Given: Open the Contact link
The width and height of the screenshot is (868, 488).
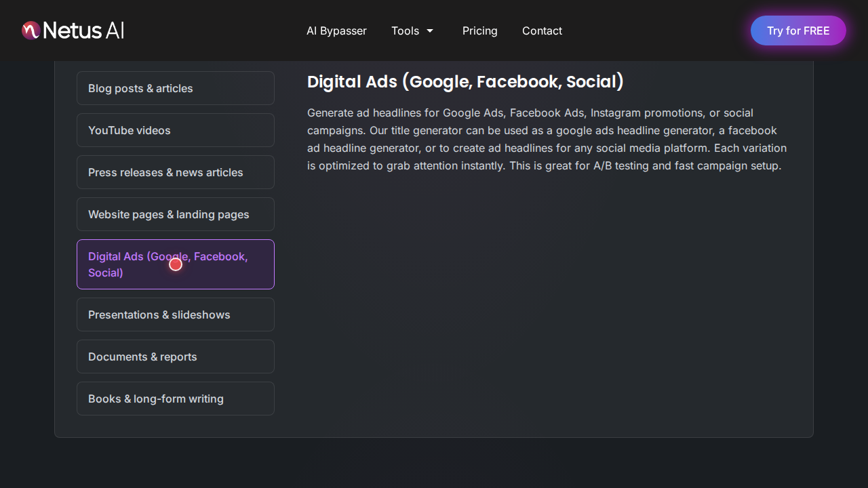Looking at the screenshot, I should [542, 30].
